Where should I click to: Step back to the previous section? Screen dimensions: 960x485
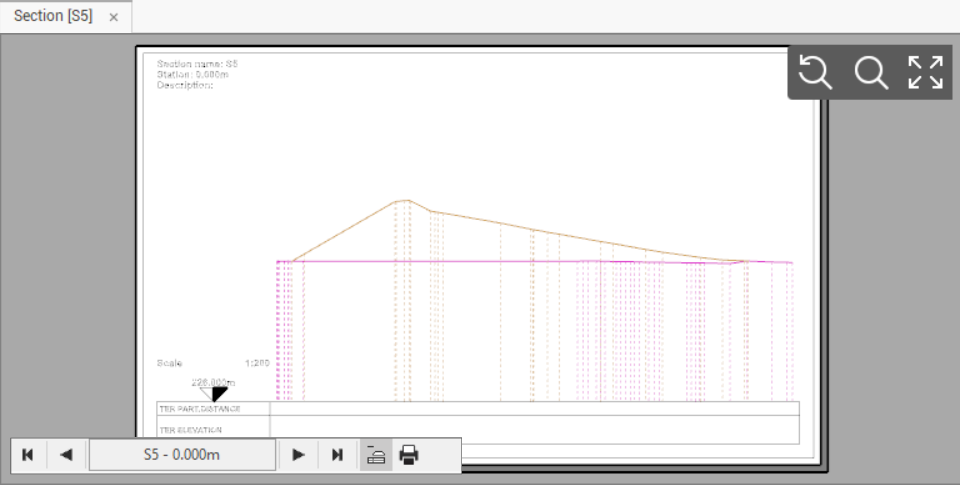click(x=66, y=455)
